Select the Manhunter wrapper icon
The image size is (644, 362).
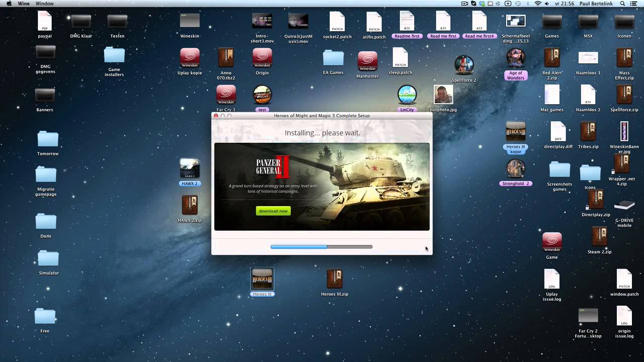pyautogui.click(x=368, y=62)
